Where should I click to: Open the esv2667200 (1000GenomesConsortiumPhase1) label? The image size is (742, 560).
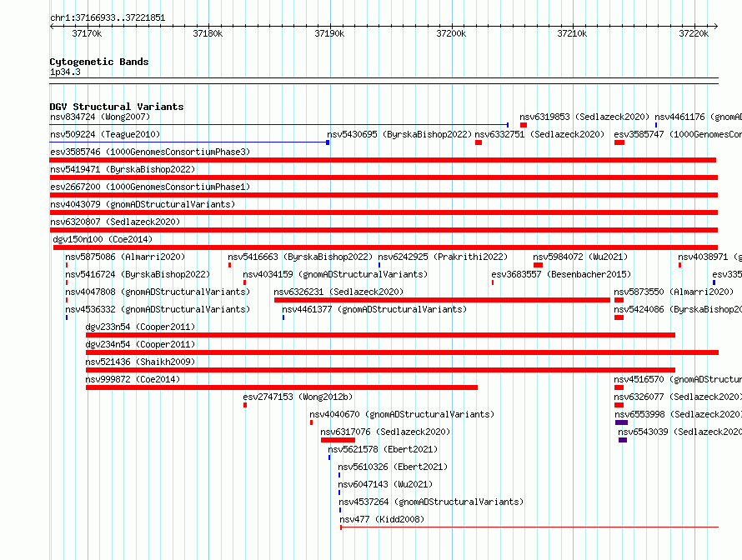tap(150, 187)
